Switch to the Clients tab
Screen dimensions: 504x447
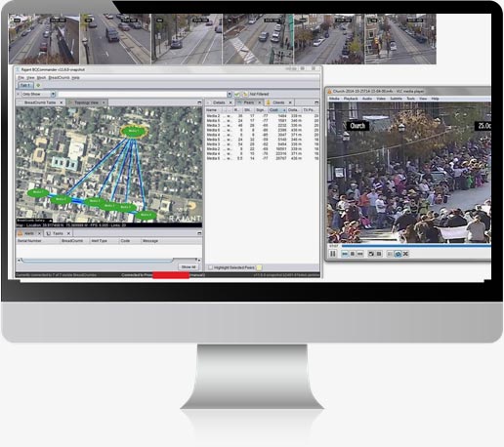[x=278, y=102]
